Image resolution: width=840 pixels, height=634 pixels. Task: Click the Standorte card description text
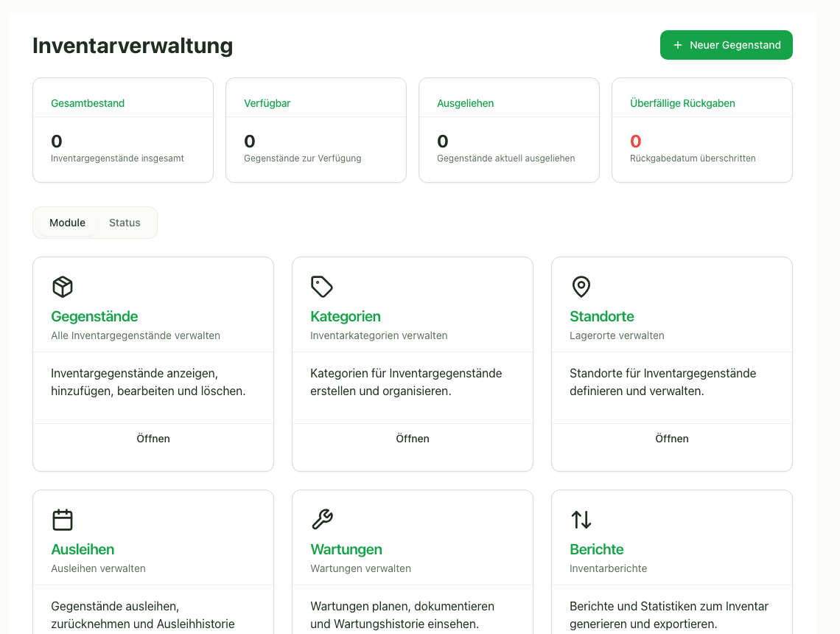point(662,382)
